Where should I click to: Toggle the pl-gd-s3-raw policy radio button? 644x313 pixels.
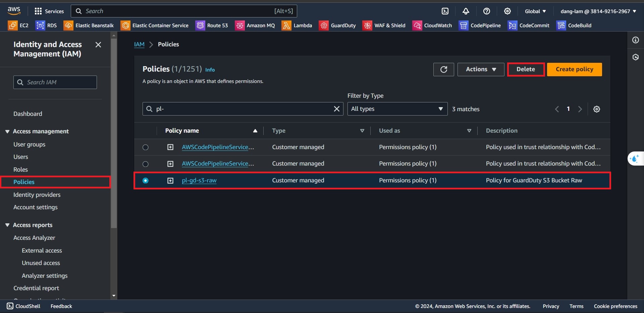(146, 181)
